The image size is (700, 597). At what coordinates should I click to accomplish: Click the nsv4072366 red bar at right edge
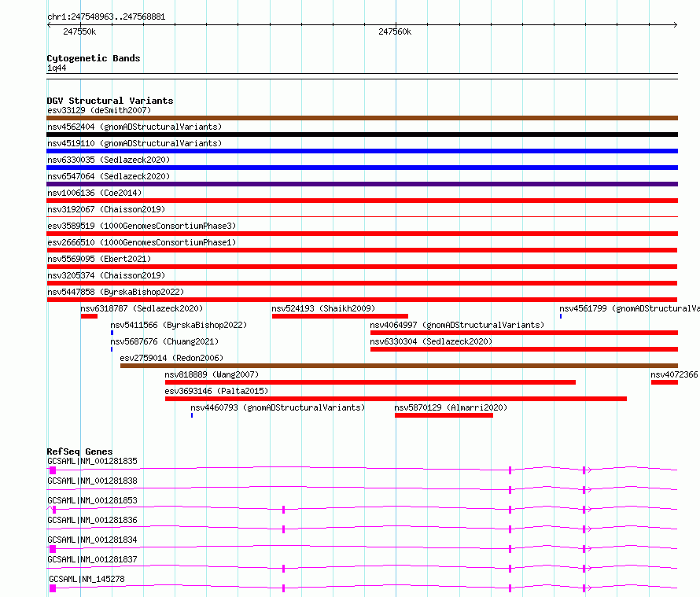pyautogui.click(x=665, y=382)
